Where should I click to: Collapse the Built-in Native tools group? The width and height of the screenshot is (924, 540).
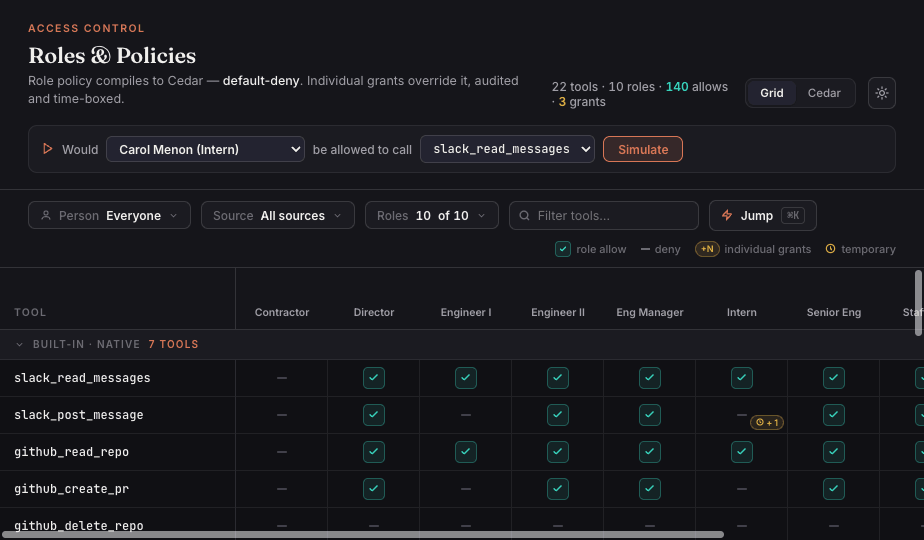point(19,344)
